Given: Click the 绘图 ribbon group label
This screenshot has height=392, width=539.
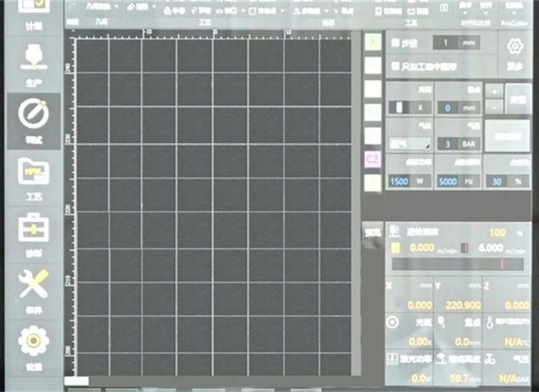Looking at the screenshot, I should click(329, 23).
